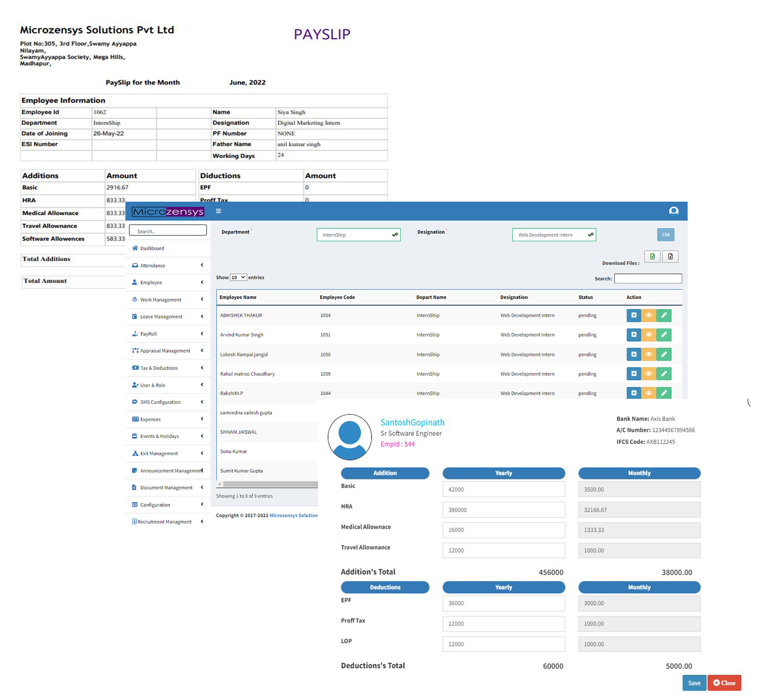Viewport: 758px width, 700px height.
Task: Download the first file format icon
Action: pyautogui.click(x=652, y=257)
